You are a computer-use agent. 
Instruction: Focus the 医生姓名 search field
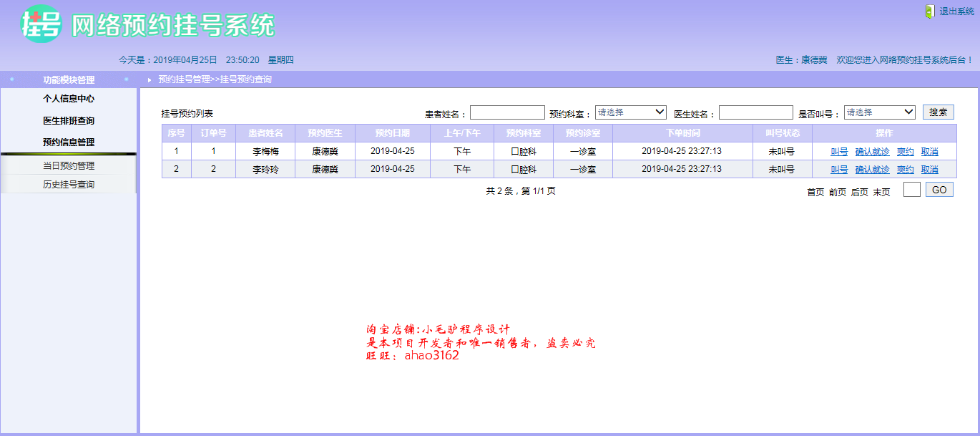pyautogui.click(x=756, y=112)
